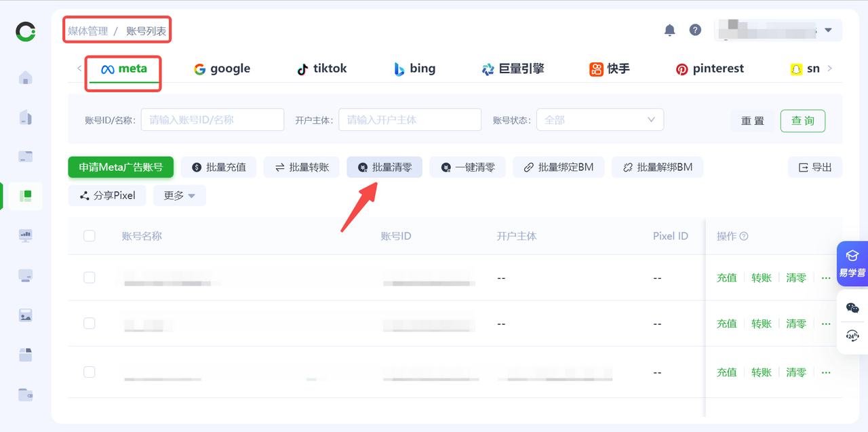This screenshot has width=868, height=432.
Task: Click the 账号ID/名称 input field
Action: pos(212,119)
